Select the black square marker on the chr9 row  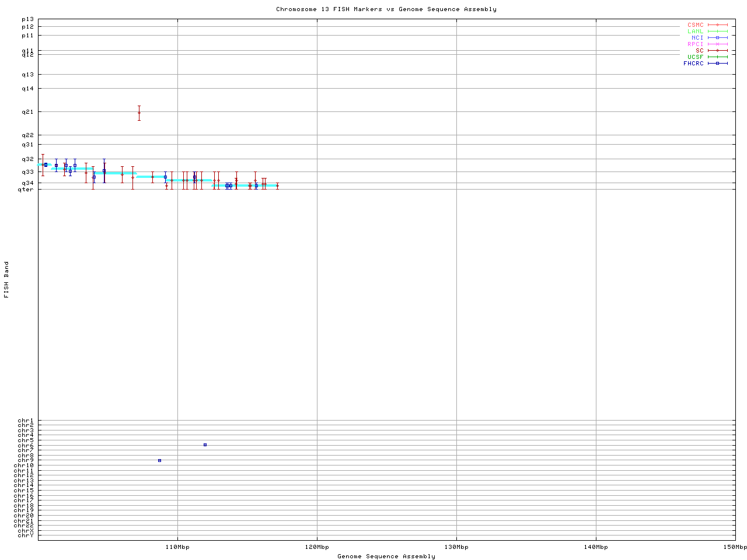click(159, 460)
